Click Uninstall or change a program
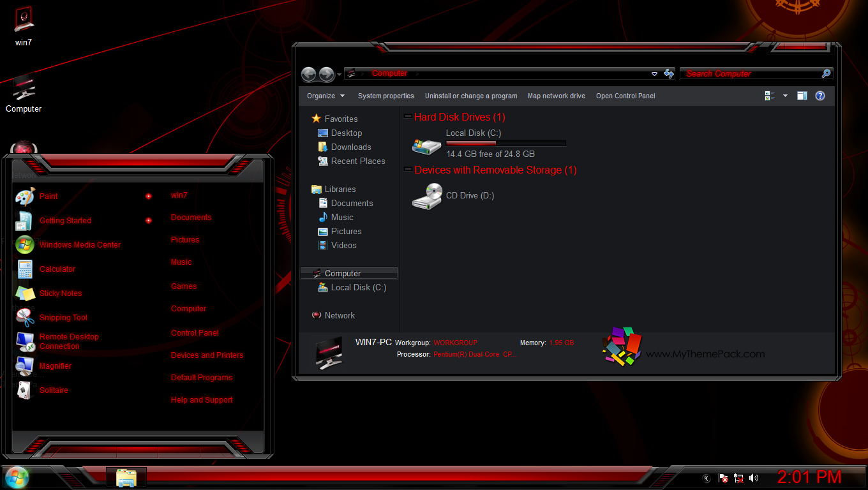 click(x=471, y=96)
